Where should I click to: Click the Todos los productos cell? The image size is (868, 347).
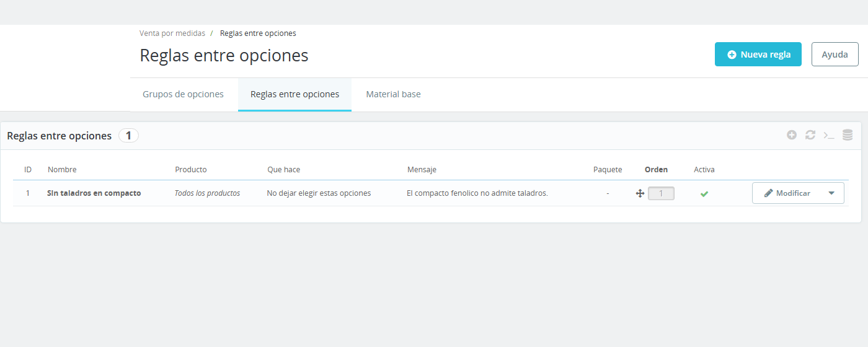207,193
